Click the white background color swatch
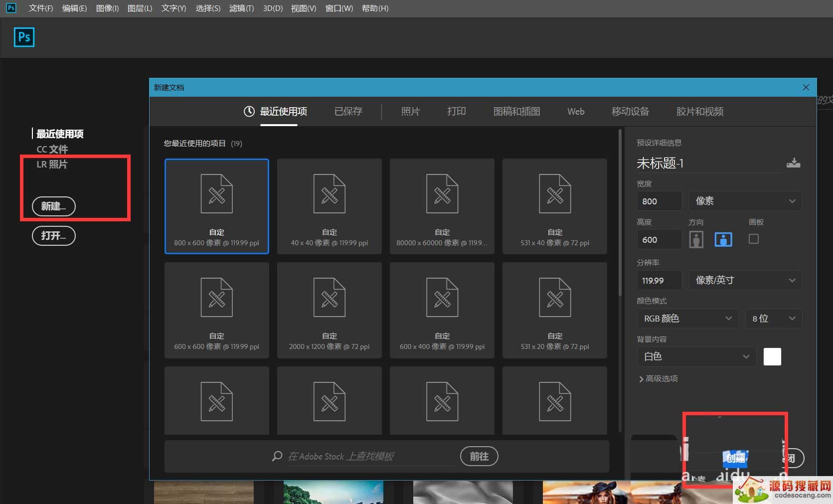This screenshot has height=504, width=833. pyautogui.click(x=772, y=356)
